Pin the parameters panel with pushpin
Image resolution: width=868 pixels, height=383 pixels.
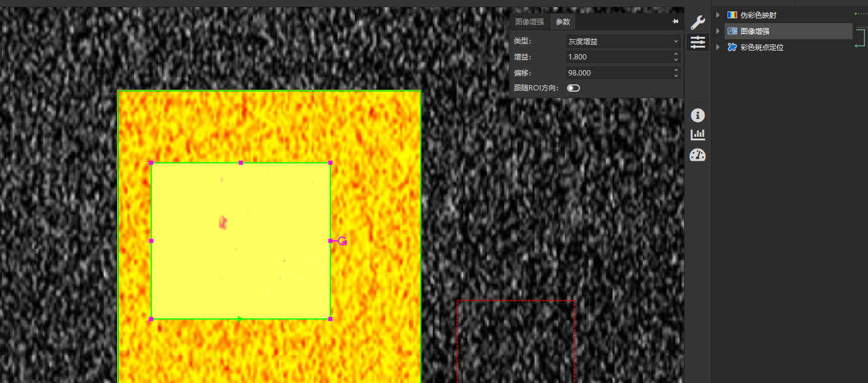pyautogui.click(x=675, y=21)
